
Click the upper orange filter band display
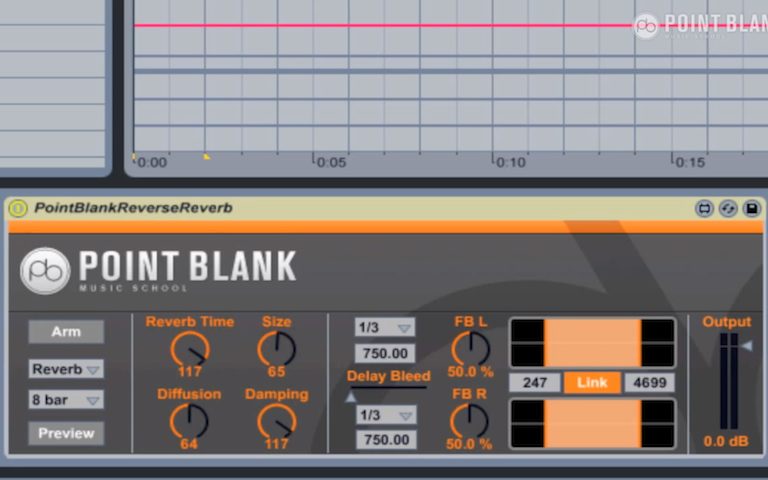[592, 343]
